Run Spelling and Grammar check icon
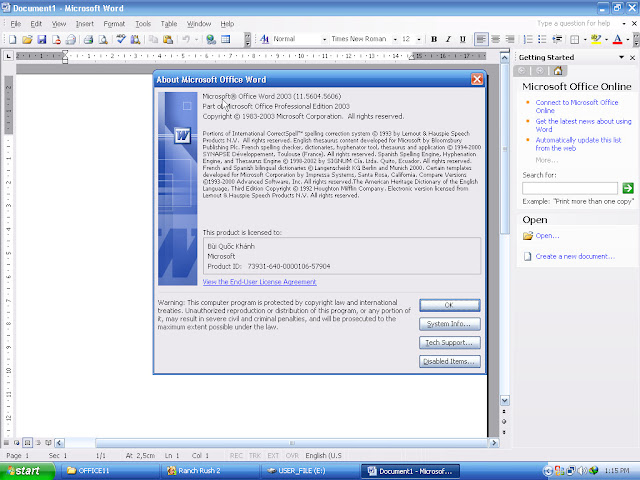The height and width of the screenshot is (480, 640). point(121,39)
